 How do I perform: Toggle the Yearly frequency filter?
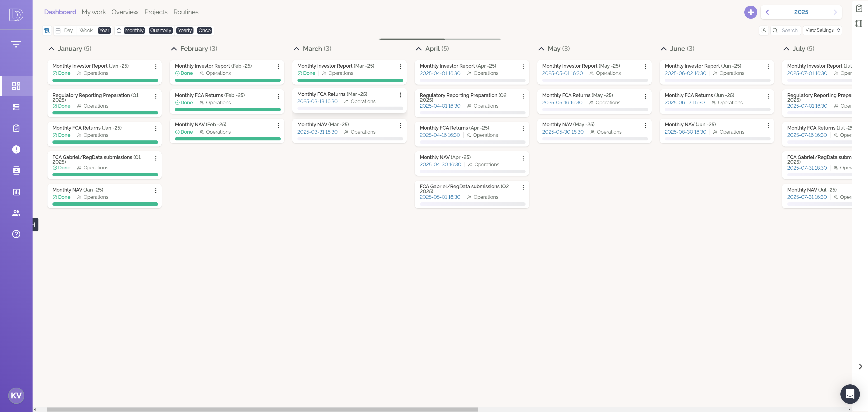click(x=185, y=30)
